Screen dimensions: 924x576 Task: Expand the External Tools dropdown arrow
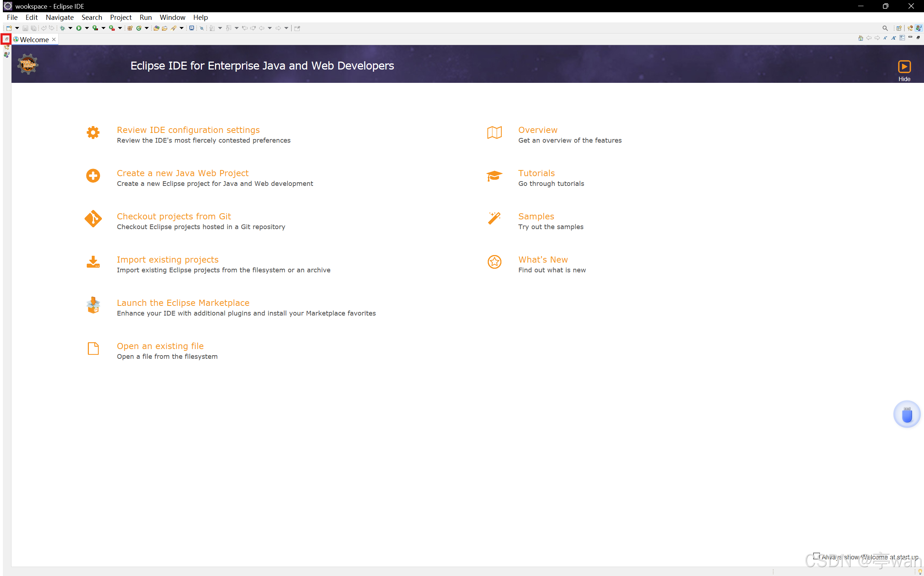(120, 28)
